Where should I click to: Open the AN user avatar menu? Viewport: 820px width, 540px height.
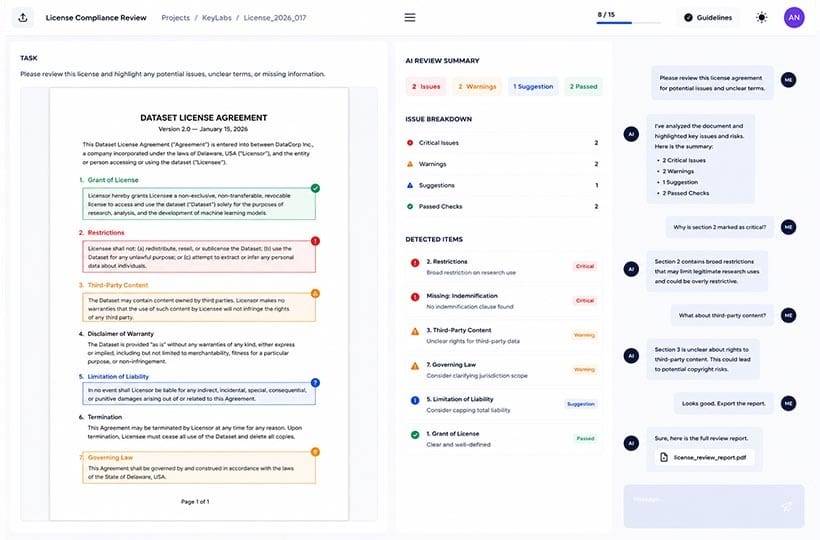click(x=794, y=17)
